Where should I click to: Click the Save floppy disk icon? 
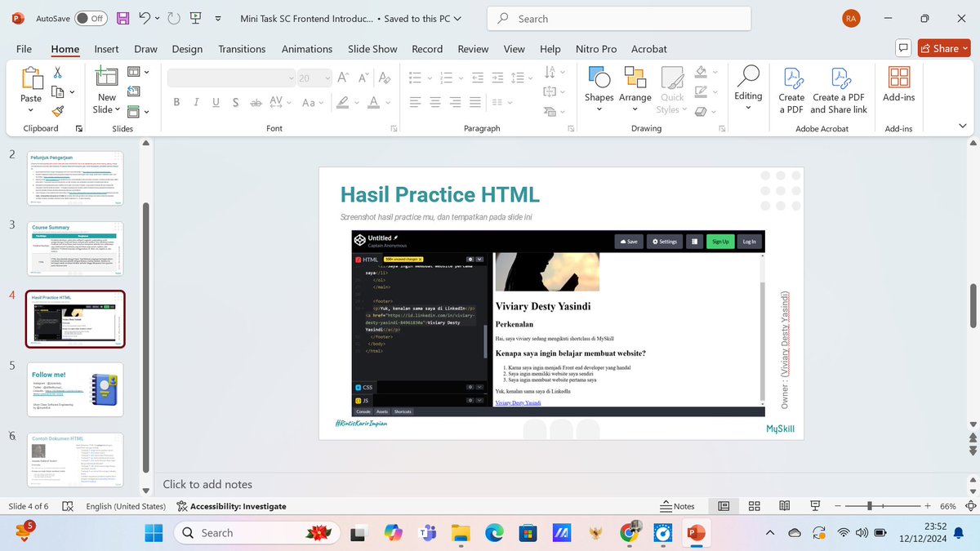point(122,18)
